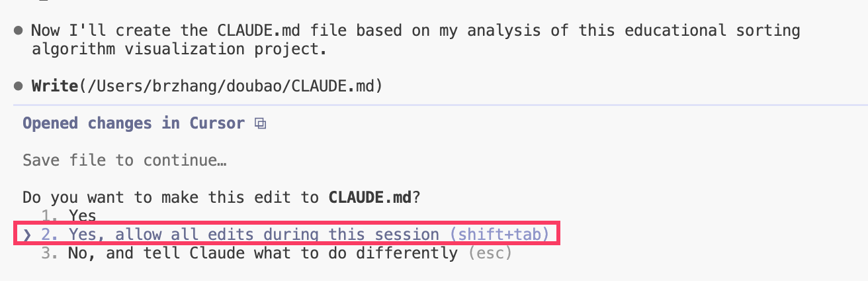Viewport: 868px width, 281px height.
Task: Click the "Opened changes in Cursor" heading
Action: [134, 123]
